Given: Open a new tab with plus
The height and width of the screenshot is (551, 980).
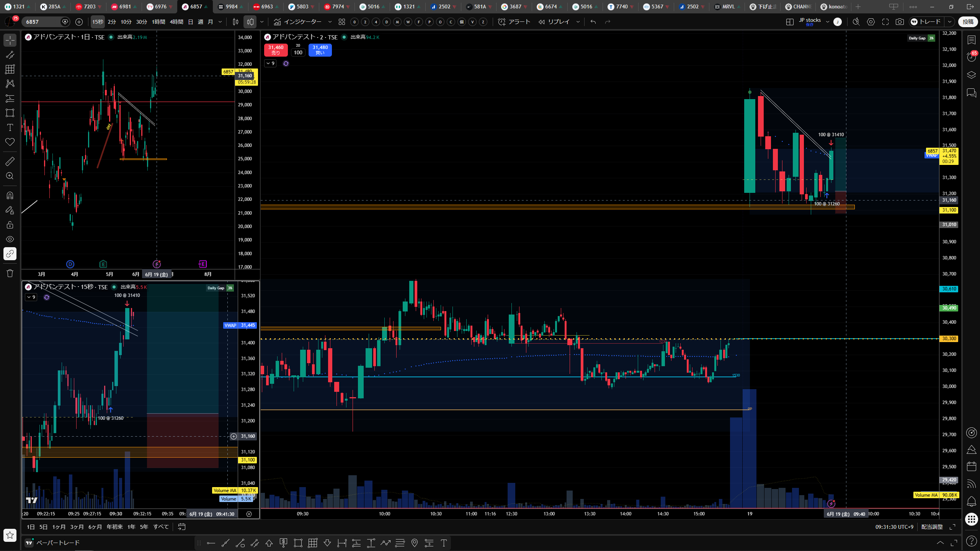Looking at the screenshot, I should click(x=858, y=7).
